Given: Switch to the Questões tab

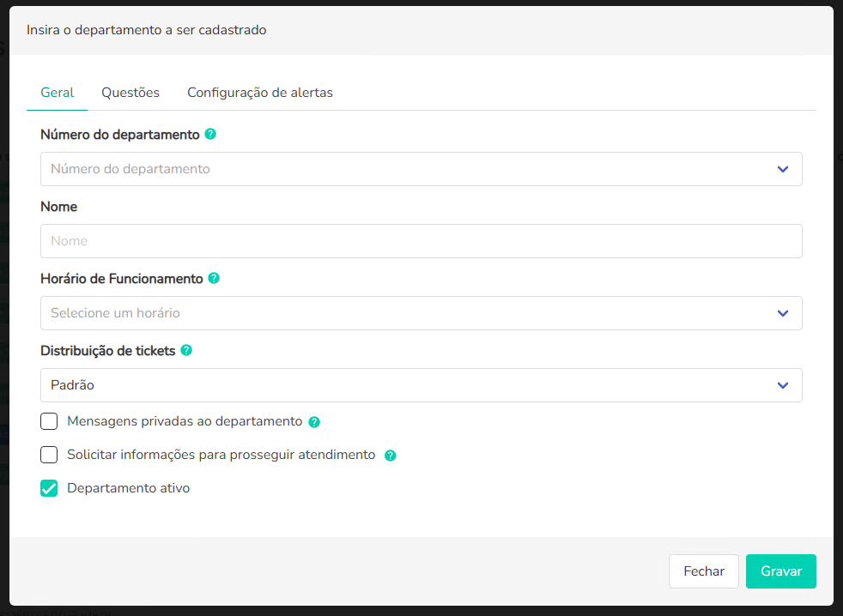Looking at the screenshot, I should (x=130, y=93).
